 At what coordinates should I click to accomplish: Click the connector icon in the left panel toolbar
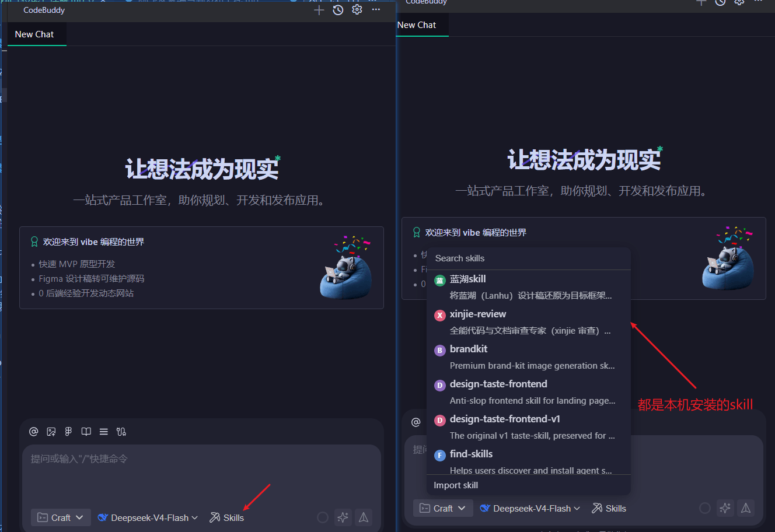(121, 432)
